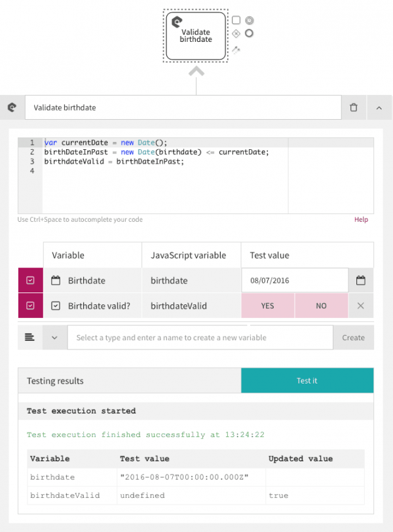This screenshot has height=532, width=393.
Task: Toggle the Birthdate valid? variable checkbox
Action: 30,305
